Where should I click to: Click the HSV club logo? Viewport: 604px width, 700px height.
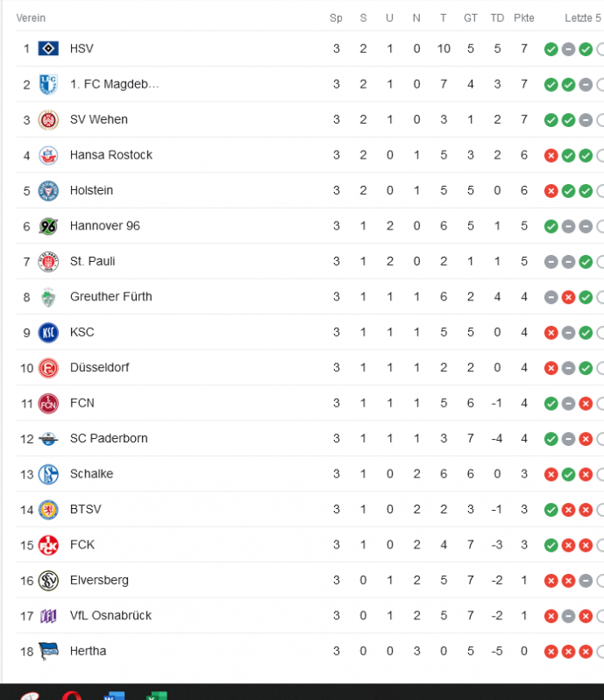click(48, 49)
